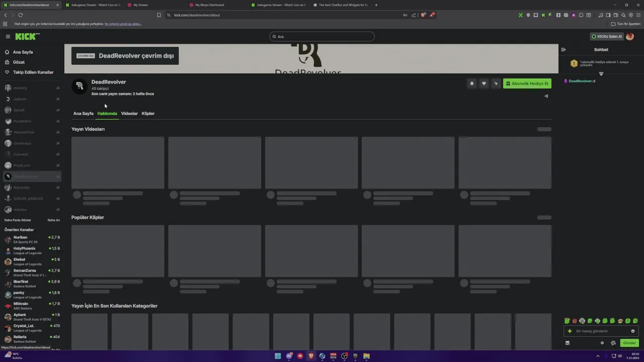The height and width of the screenshot is (362, 644).
Task: Open Takip Edilen Kanallar in sidebar
Action: click(33, 72)
